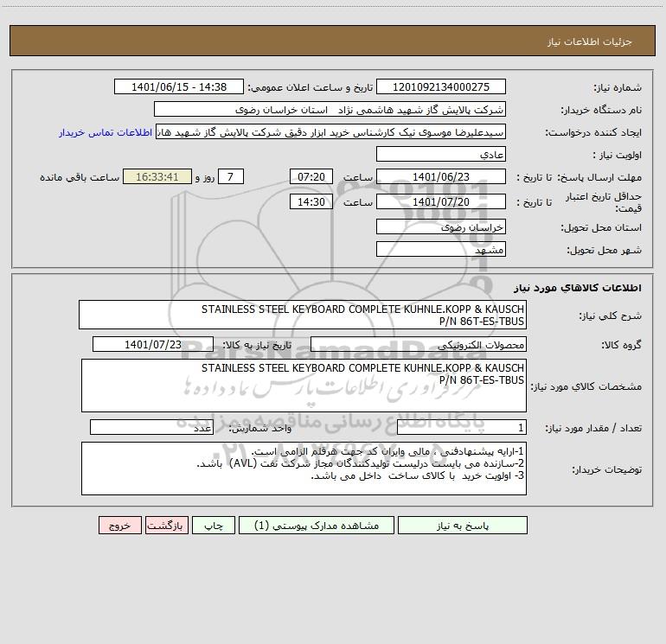Open مشاهده مدارک پیوستی (1) attachments
Viewport: 666px width, 644px height.
317,525
